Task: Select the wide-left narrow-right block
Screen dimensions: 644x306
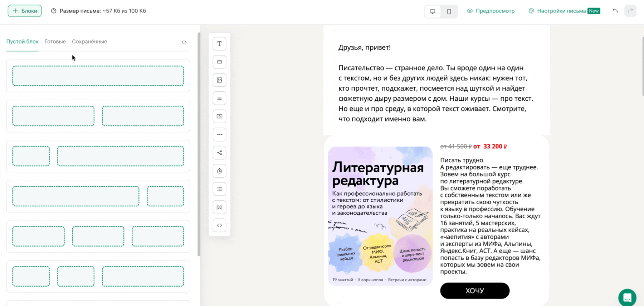Action: click(98, 196)
